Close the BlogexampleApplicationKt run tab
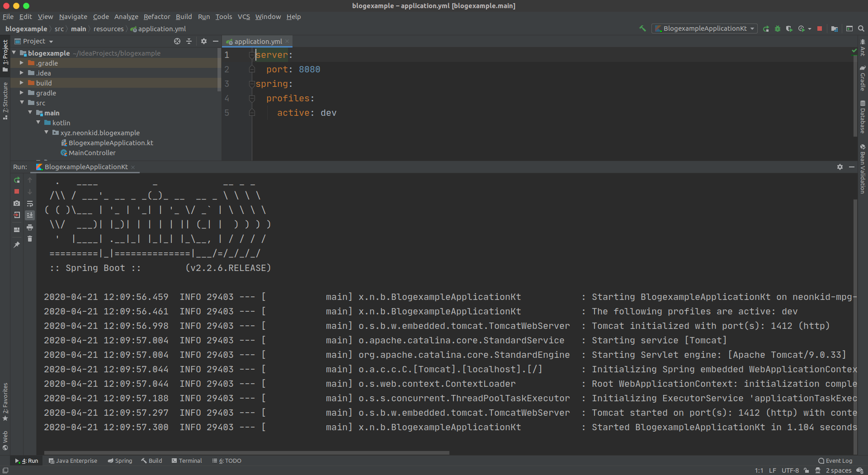This screenshot has height=475, width=868. pos(133,167)
